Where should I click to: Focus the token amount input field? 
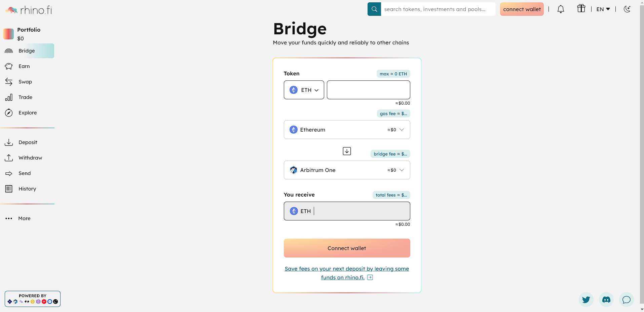369,90
